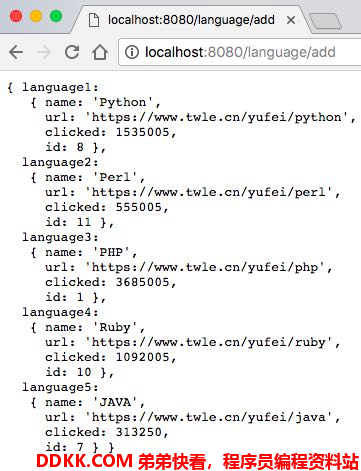This screenshot has width=361, height=471.
Task: Open site info via circled i icon
Action: [x=132, y=52]
